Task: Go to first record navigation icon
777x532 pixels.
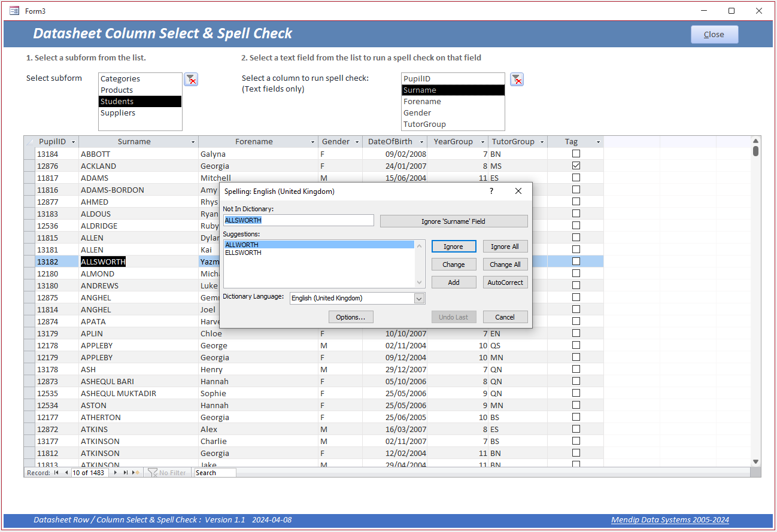Action: pos(56,473)
